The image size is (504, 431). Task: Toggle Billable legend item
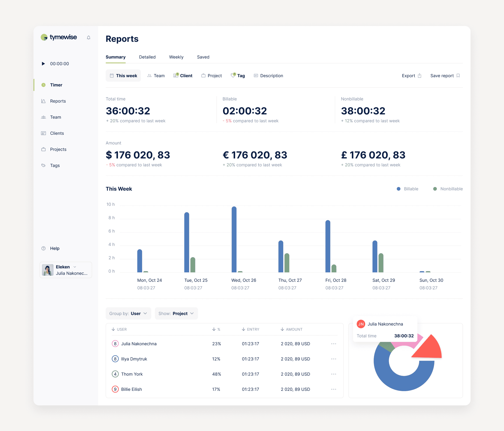(x=407, y=189)
